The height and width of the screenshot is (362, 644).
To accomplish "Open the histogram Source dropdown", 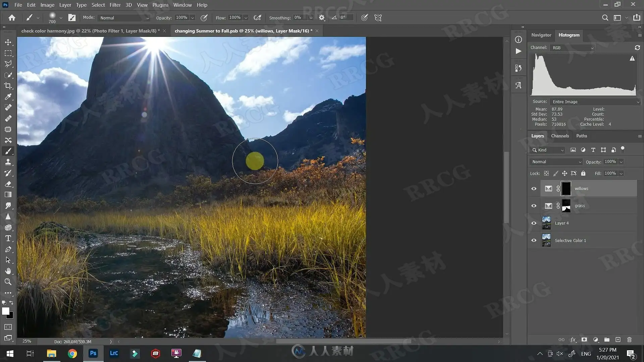I will point(595,102).
